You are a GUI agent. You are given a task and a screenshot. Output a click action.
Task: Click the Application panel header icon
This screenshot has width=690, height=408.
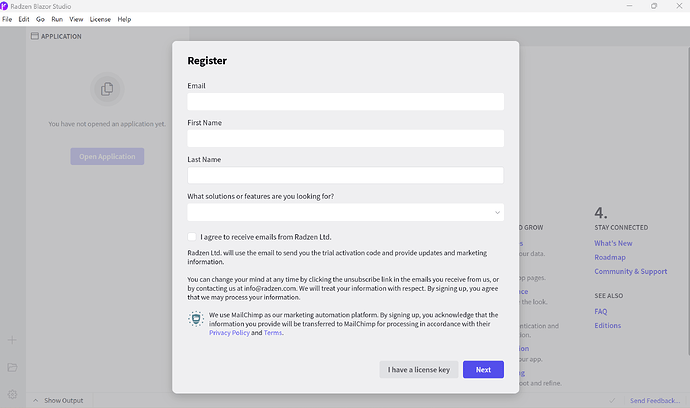point(35,36)
